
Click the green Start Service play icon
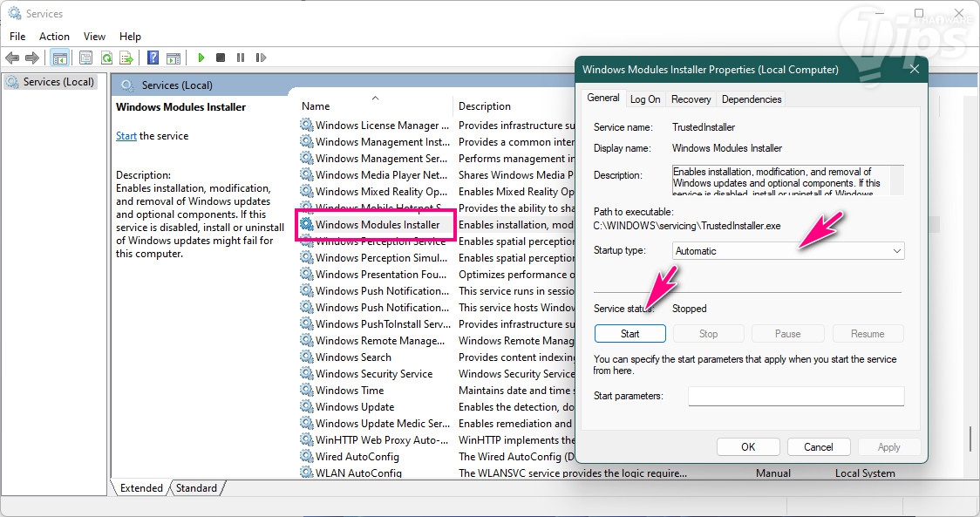pos(201,58)
